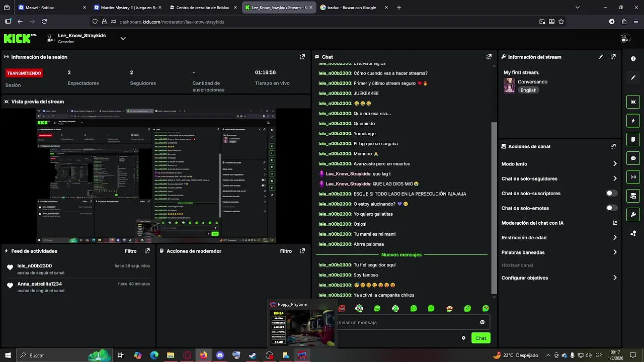Open the Windows Start menu
644x362 pixels.
point(8,355)
